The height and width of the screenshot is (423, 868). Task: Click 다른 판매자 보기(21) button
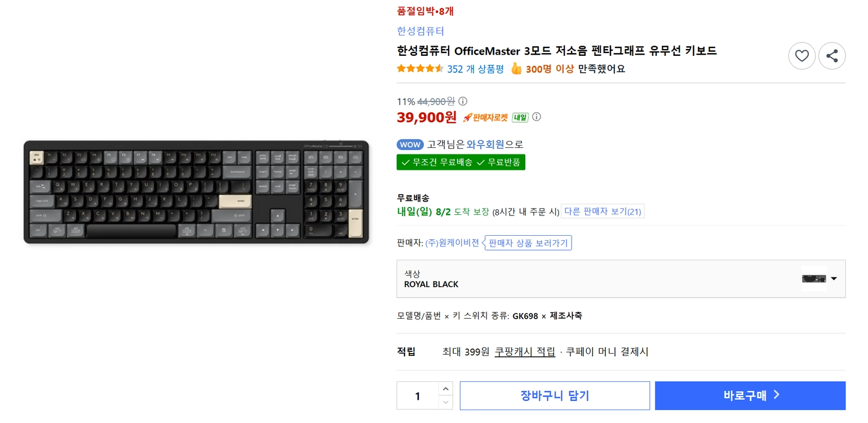click(x=603, y=211)
